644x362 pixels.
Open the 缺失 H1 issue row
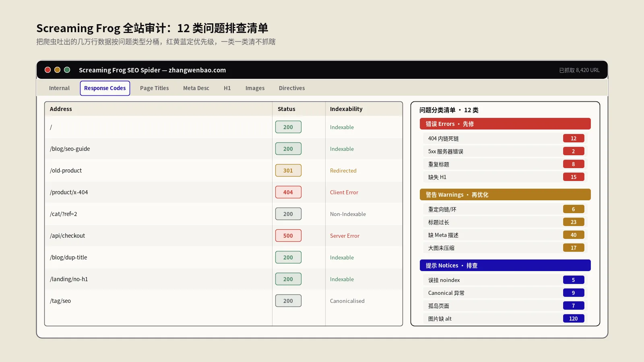[505, 177]
